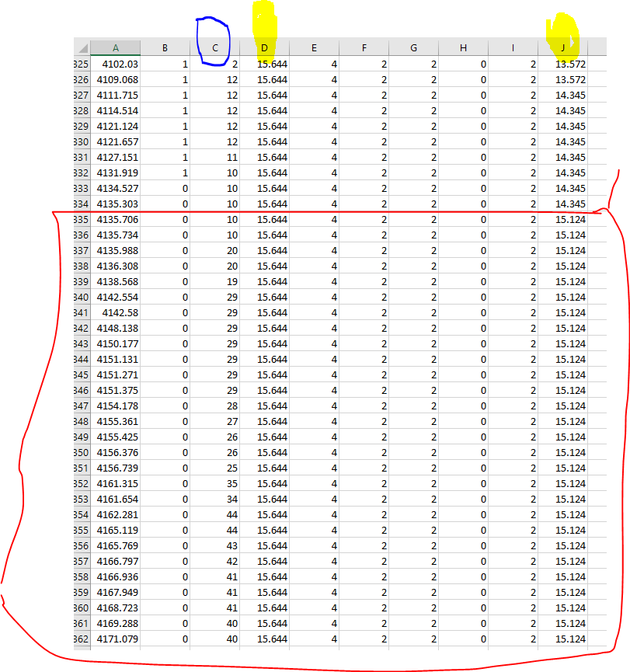Click cell containing 4135.988
630x672 pixels.
tap(115, 251)
